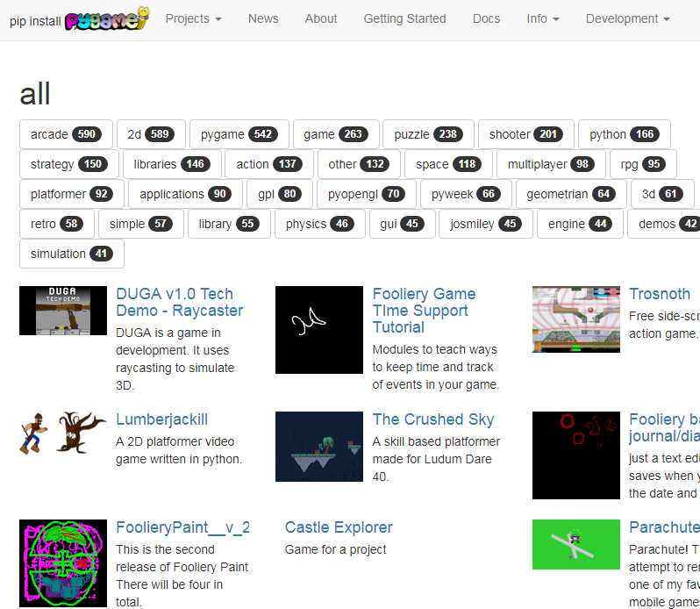This screenshot has height=609, width=700.
Task: Open The Crushed Sky thumbnail image
Action: pos(318,446)
